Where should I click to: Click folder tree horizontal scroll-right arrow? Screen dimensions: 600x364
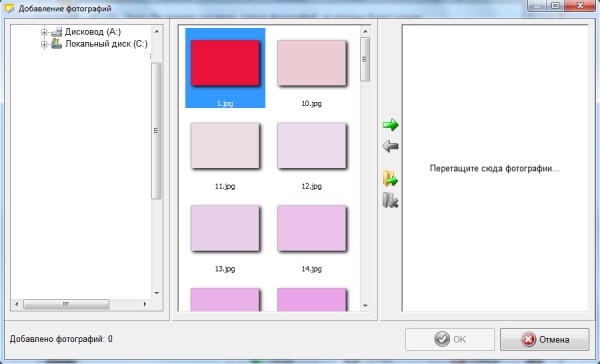145,304
